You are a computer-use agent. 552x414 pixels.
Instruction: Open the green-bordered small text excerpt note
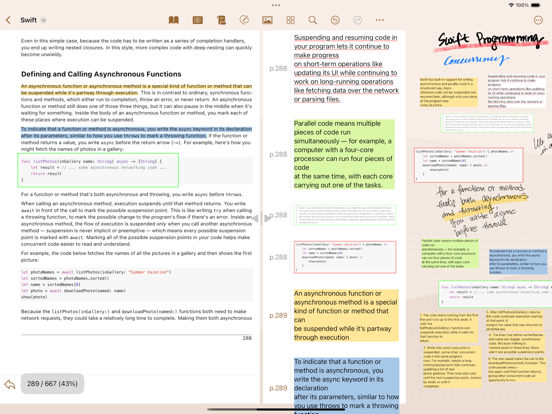coord(345,215)
